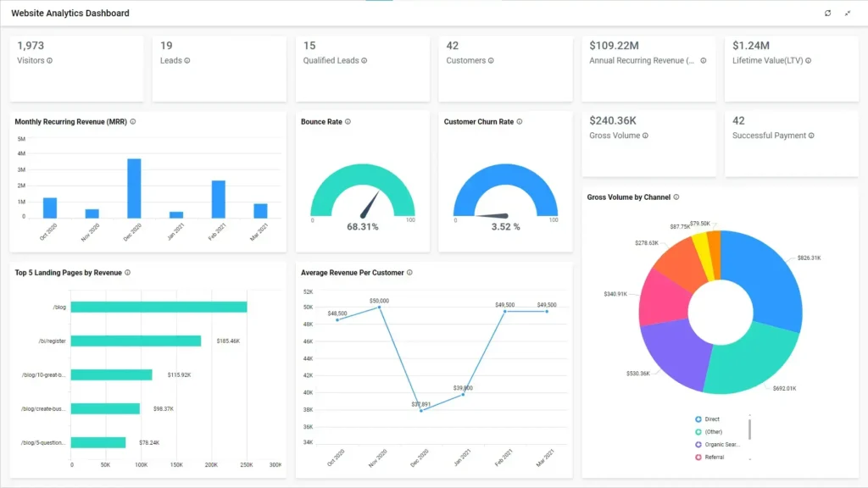Click the info icon next to Bounce Rate
Screen dimensions: 868x488
[x=346, y=121]
